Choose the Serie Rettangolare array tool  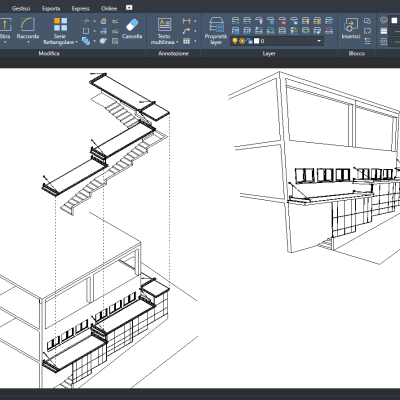(x=60, y=31)
